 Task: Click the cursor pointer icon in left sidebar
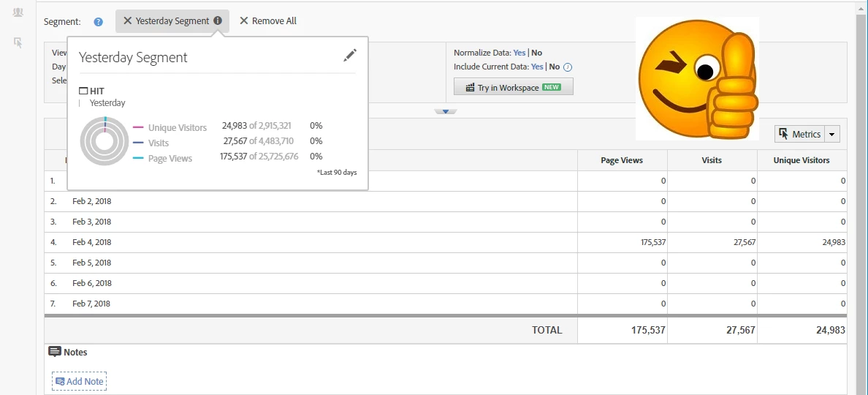tap(18, 42)
